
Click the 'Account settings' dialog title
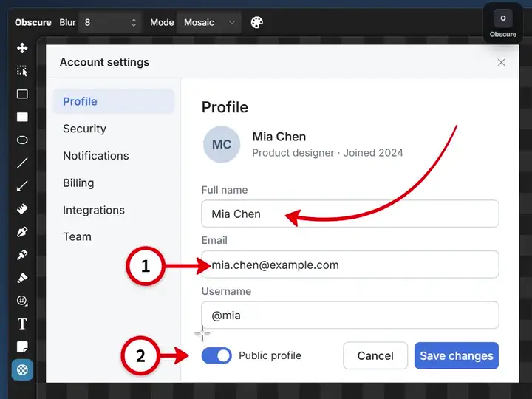(104, 62)
